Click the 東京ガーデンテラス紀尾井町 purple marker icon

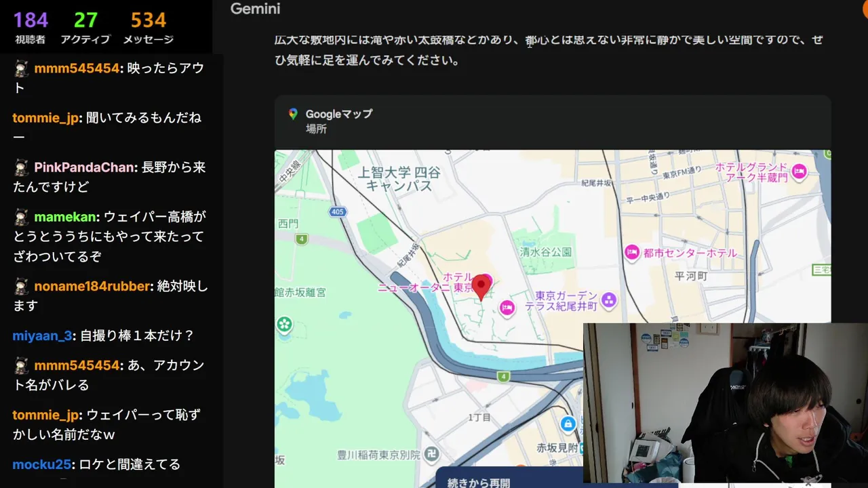tap(609, 300)
